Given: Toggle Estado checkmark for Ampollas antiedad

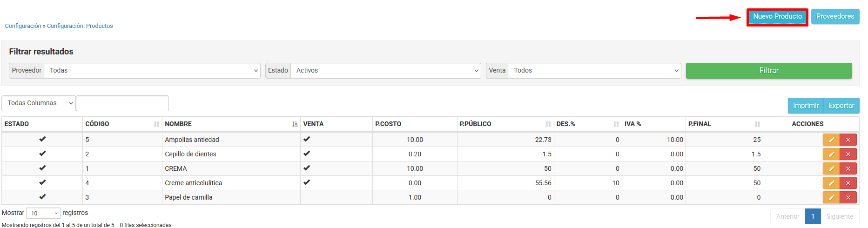Looking at the screenshot, I should [42, 139].
